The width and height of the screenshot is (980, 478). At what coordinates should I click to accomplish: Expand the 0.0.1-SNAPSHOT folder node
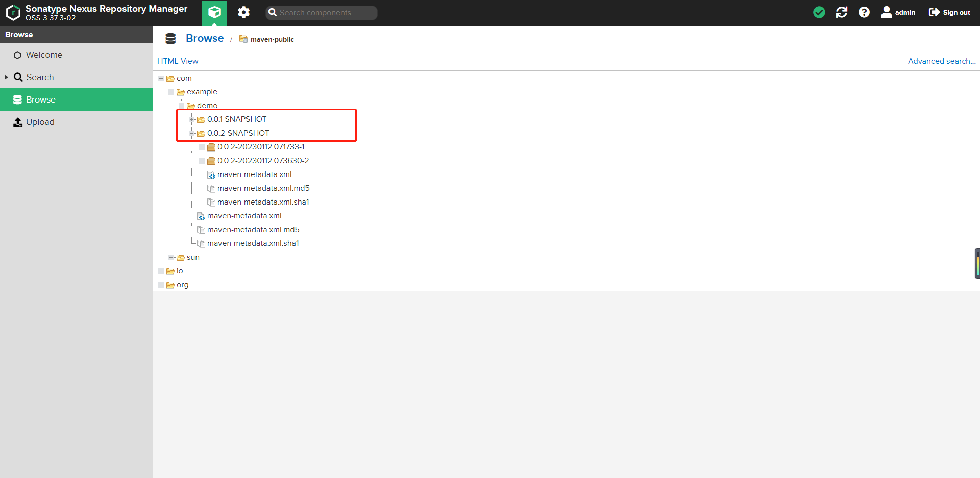pos(192,119)
